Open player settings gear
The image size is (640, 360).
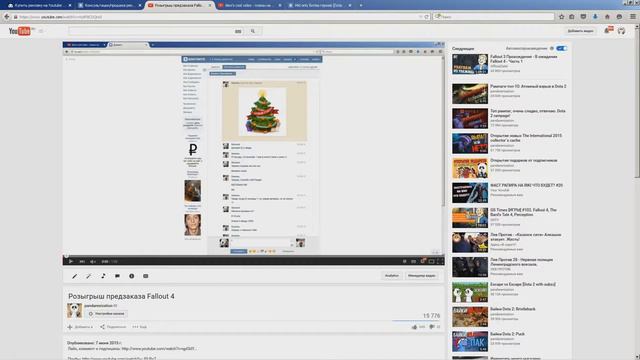pos(423,261)
